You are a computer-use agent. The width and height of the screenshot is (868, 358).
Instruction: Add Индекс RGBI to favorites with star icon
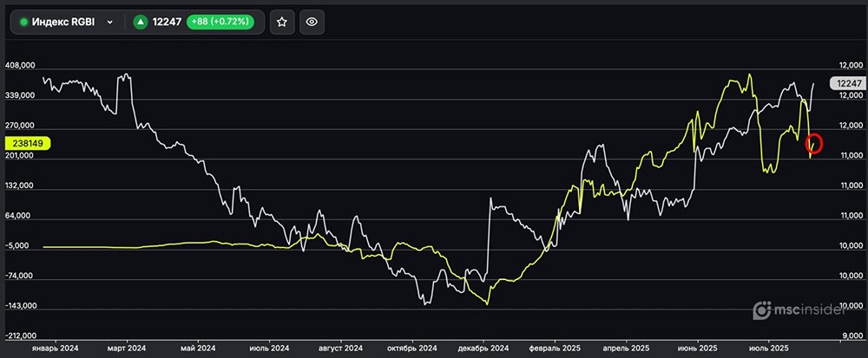(281, 23)
